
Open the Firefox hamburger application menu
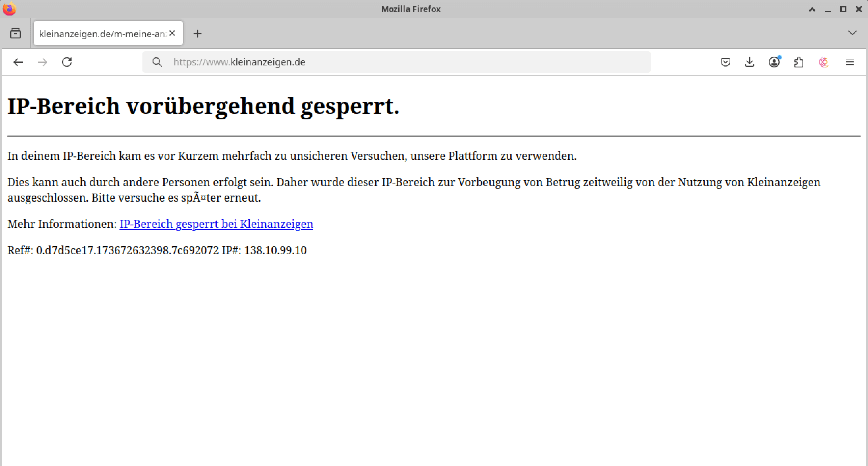(849, 62)
